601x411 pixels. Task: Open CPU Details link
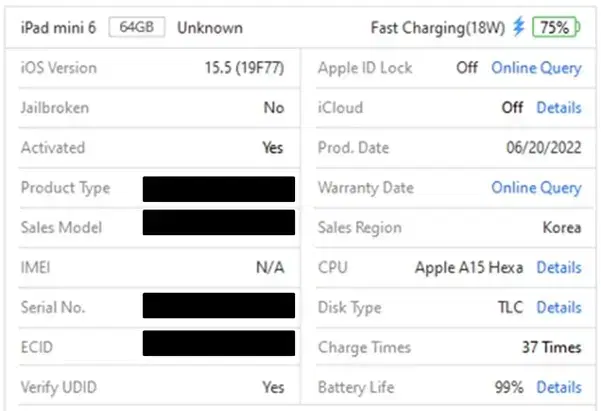point(559,267)
